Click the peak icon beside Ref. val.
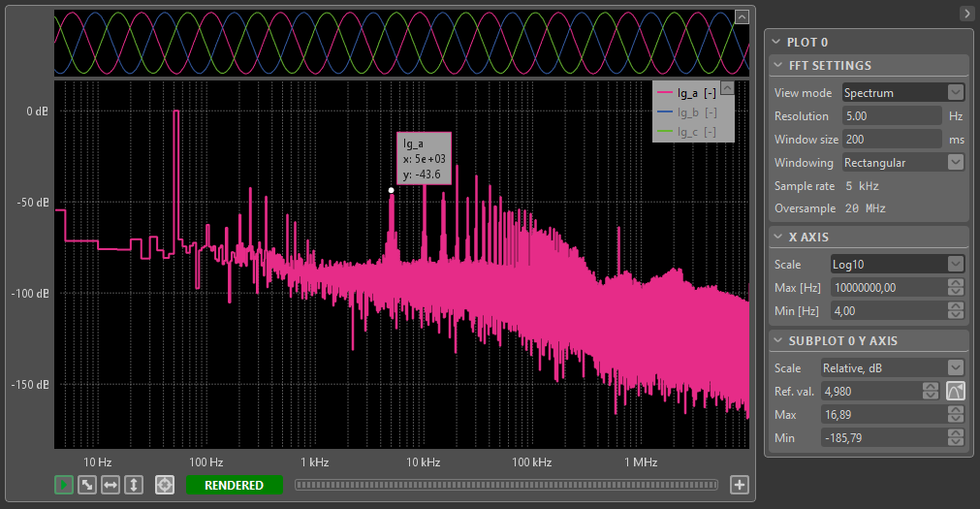 tap(956, 392)
